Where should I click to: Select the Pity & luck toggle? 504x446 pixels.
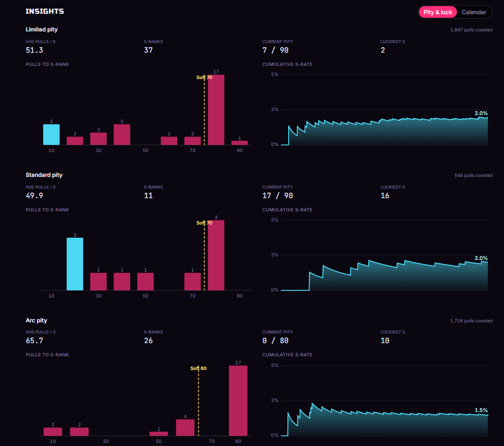pos(438,12)
